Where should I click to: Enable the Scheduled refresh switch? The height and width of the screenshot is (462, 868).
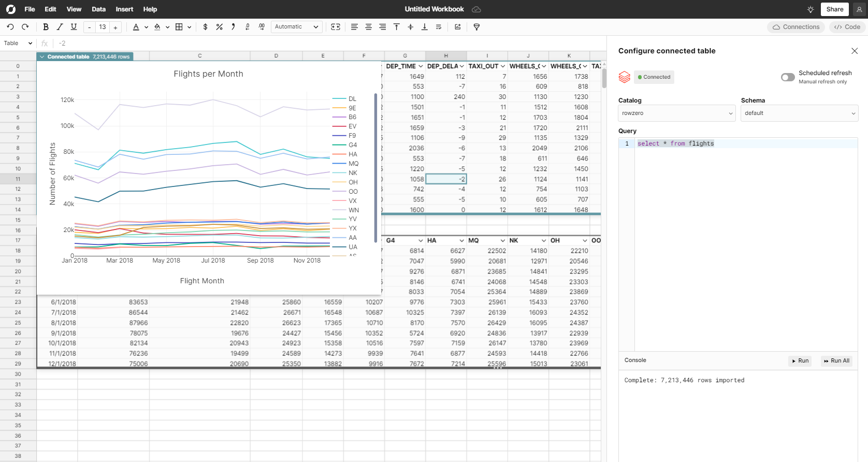787,77
